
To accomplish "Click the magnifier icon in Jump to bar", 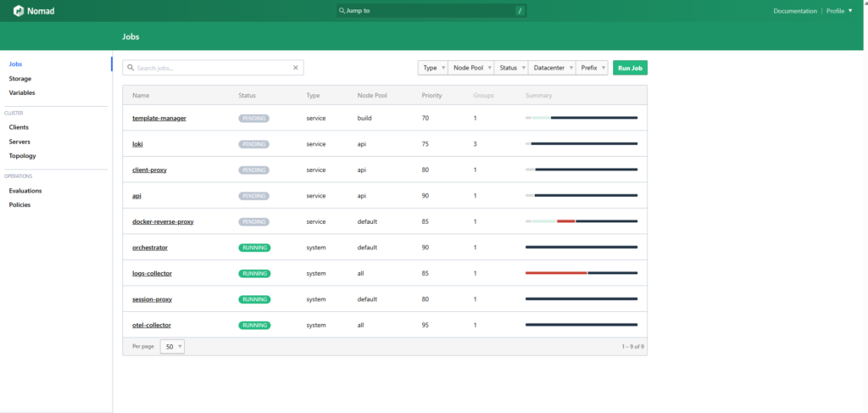I will [x=342, y=11].
